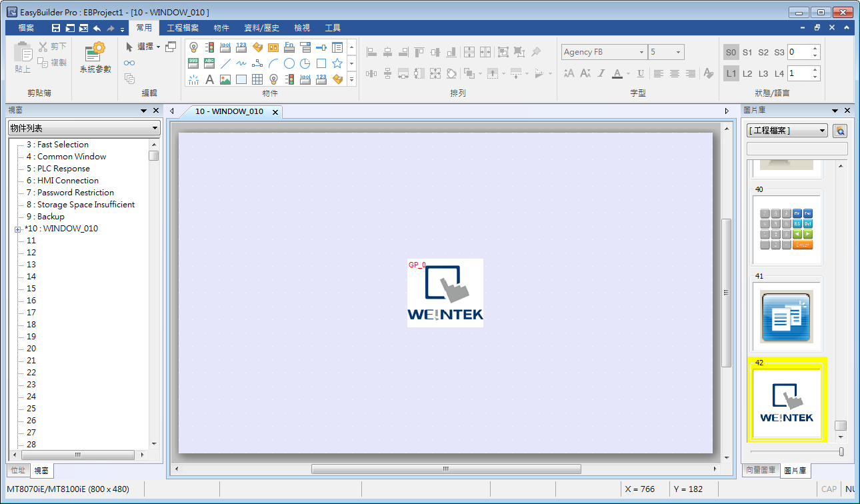Select the star polygon shape tool
The image size is (860, 504).
337,63
